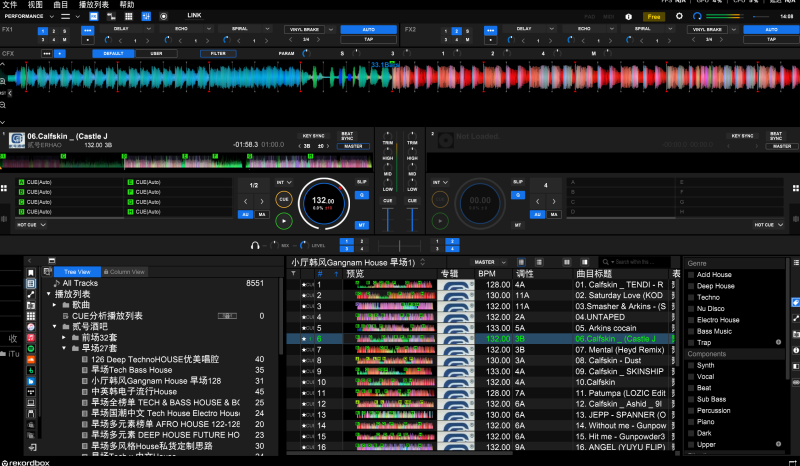Open the 文件 menu

click(9, 5)
